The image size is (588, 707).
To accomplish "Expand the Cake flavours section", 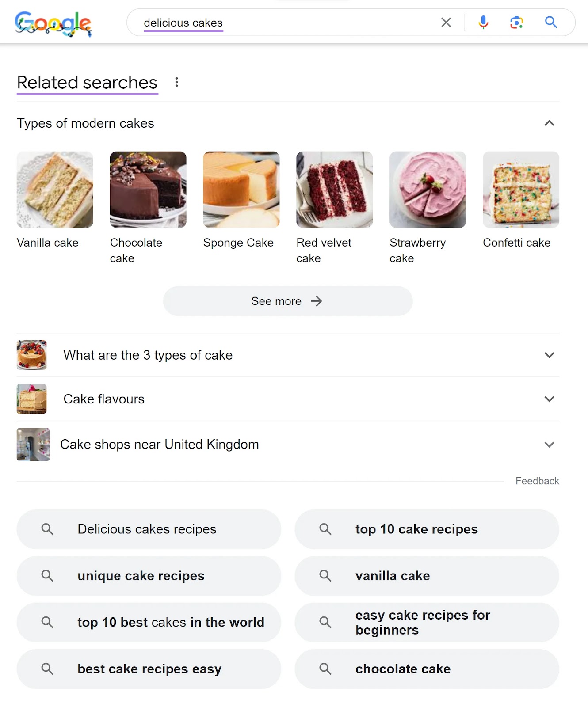I will (549, 399).
